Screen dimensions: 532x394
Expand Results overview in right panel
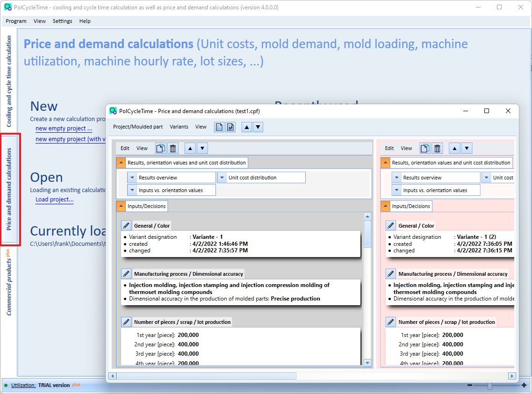[x=396, y=178]
